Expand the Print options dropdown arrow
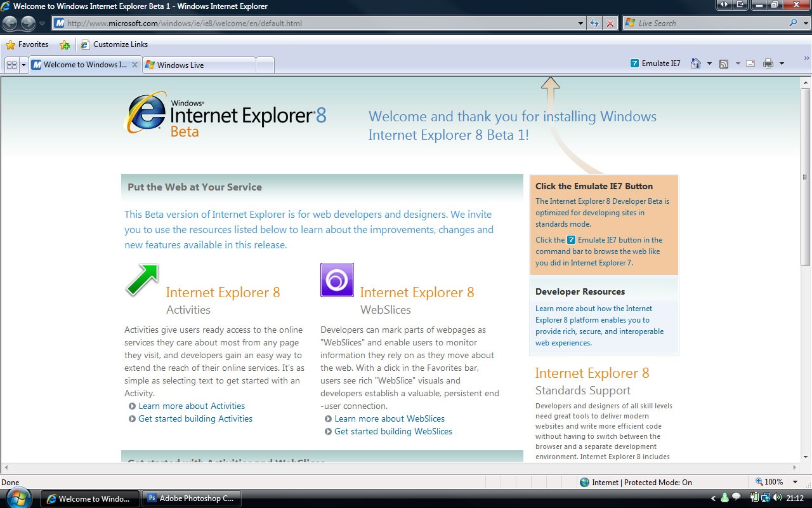The image size is (812, 508). pyautogui.click(x=782, y=63)
